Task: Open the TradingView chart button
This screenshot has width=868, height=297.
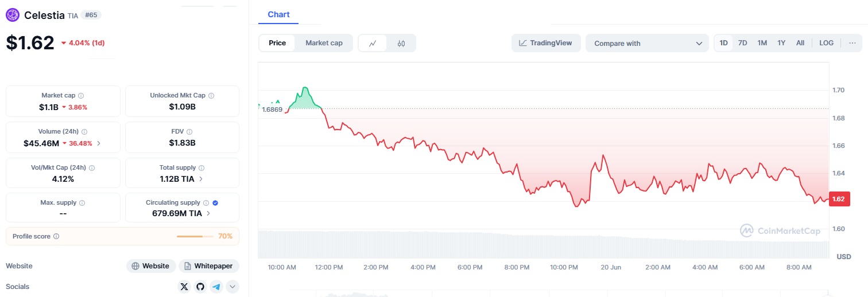Action: click(x=546, y=43)
